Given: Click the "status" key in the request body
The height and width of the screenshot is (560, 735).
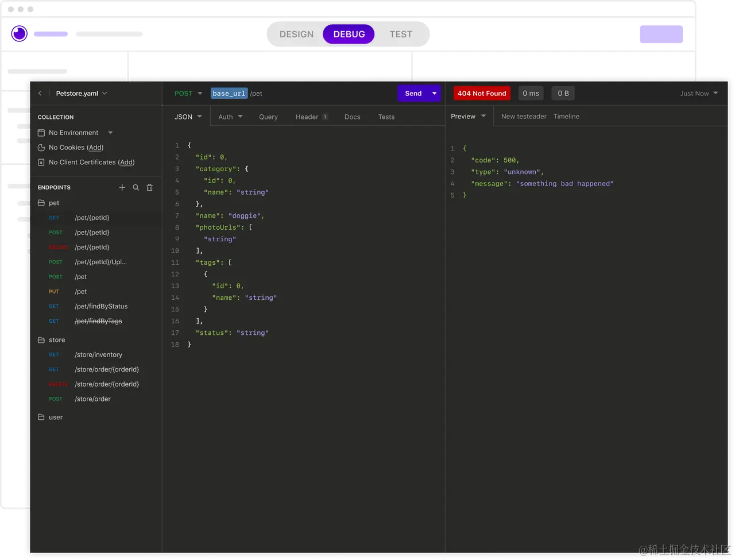Looking at the screenshot, I should pyautogui.click(x=212, y=333).
